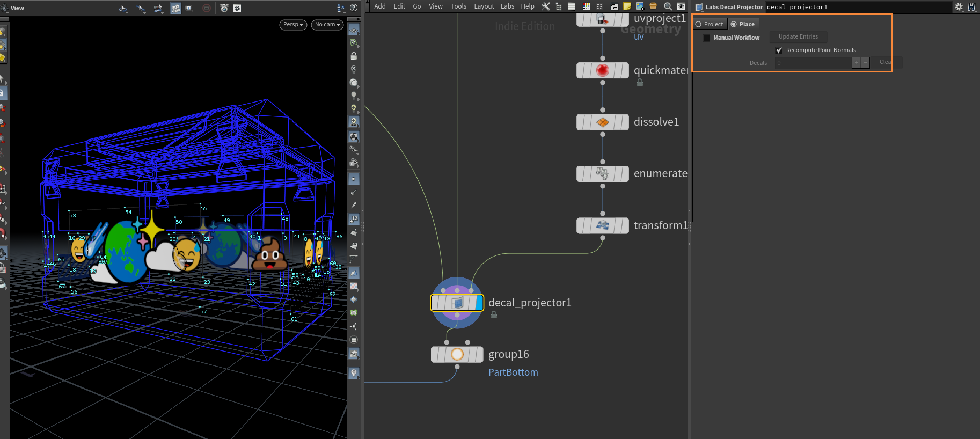
Task: Click the orange subnet box toolbar icon
Action: (x=653, y=6)
